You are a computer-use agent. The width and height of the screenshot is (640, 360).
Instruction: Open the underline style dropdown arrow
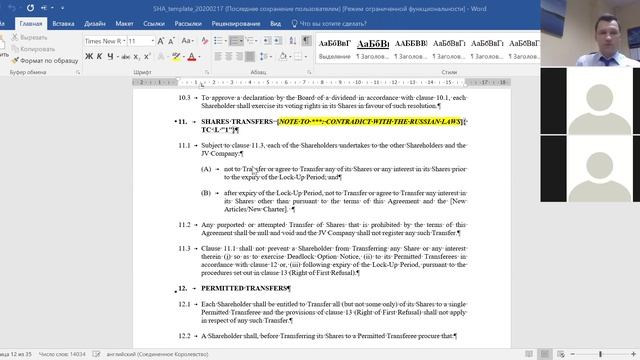click(118, 57)
